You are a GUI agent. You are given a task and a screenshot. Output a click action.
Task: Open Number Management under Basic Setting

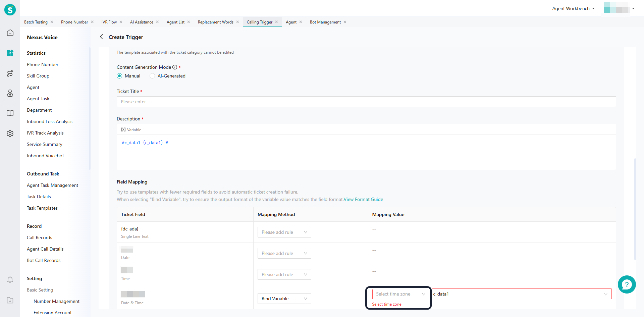tap(56, 301)
